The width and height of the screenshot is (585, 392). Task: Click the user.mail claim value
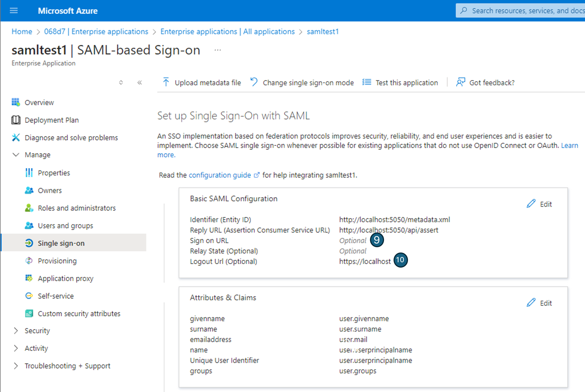pyautogui.click(x=353, y=339)
